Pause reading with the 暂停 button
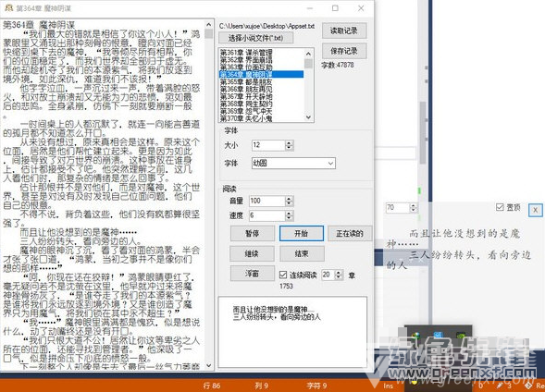The width and height of the screenshot is (545, 392). click(252, 233)
